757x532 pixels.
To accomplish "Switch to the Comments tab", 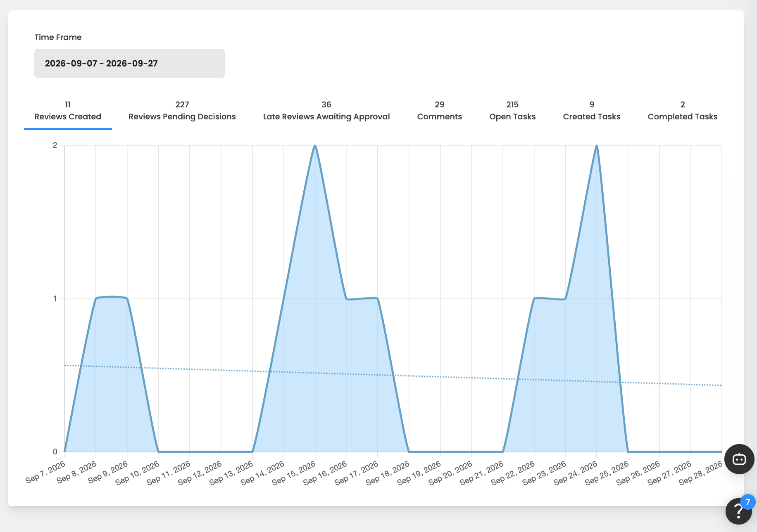I will [440, 111].
